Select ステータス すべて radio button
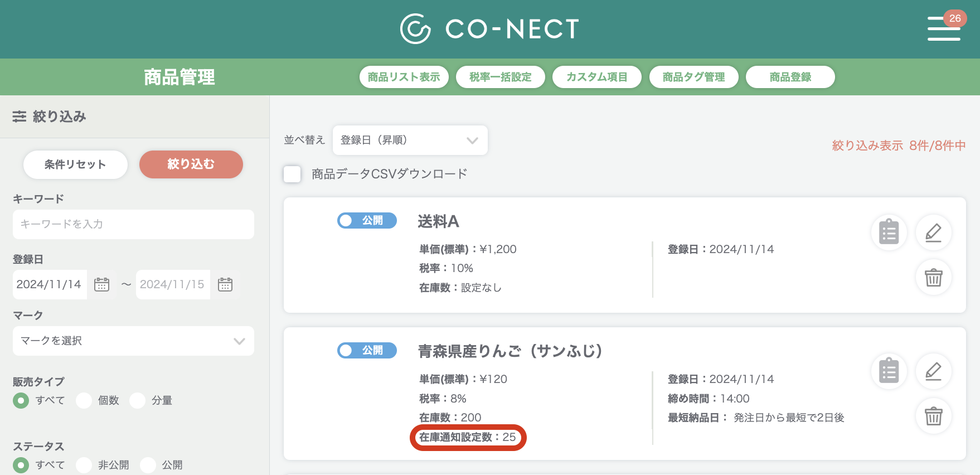980x475 pixels. click(21, 465)
